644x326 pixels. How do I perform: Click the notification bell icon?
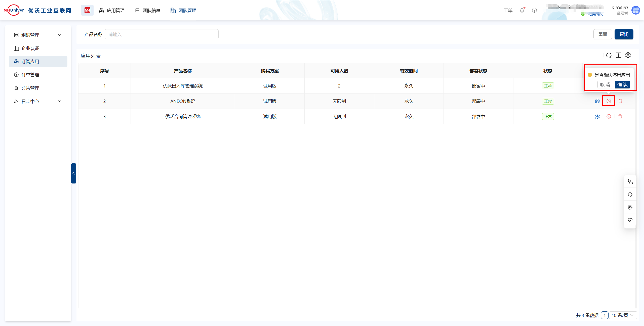522,10
